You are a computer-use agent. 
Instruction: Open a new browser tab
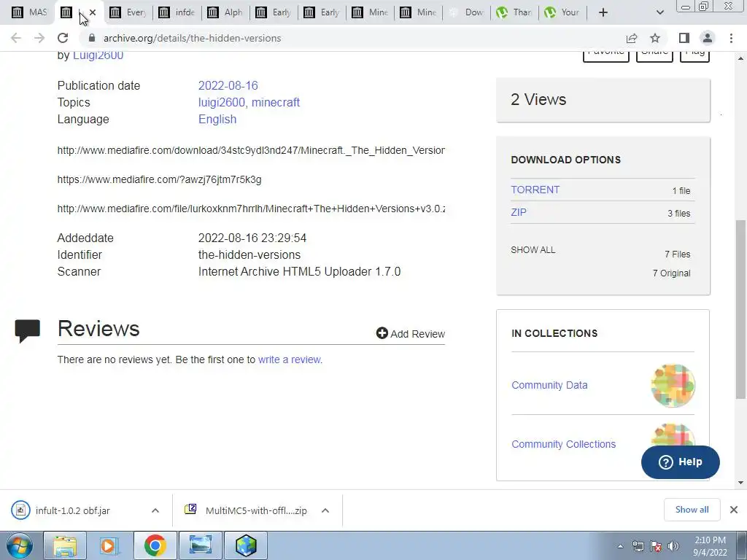pos(603,12)
